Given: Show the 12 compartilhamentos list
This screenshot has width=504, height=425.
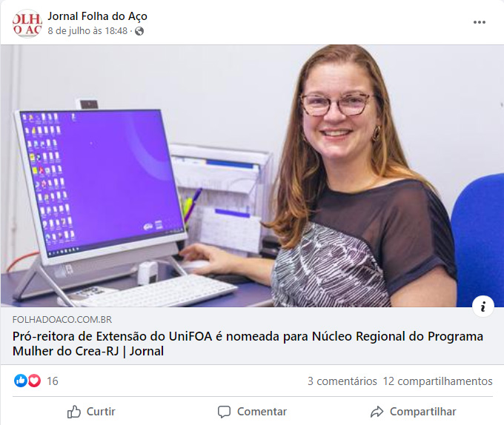Looking at the screenshot, I should [437, 381].
